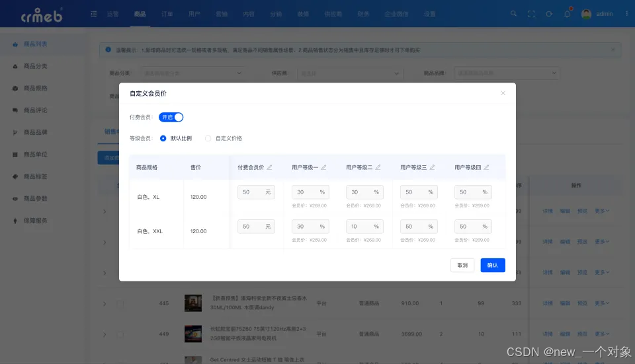Image resolution: width=635 pixels, height=364 pixels.
Task: Click the 商品列表 sidebar icon
Action: (x=15, y=44)
